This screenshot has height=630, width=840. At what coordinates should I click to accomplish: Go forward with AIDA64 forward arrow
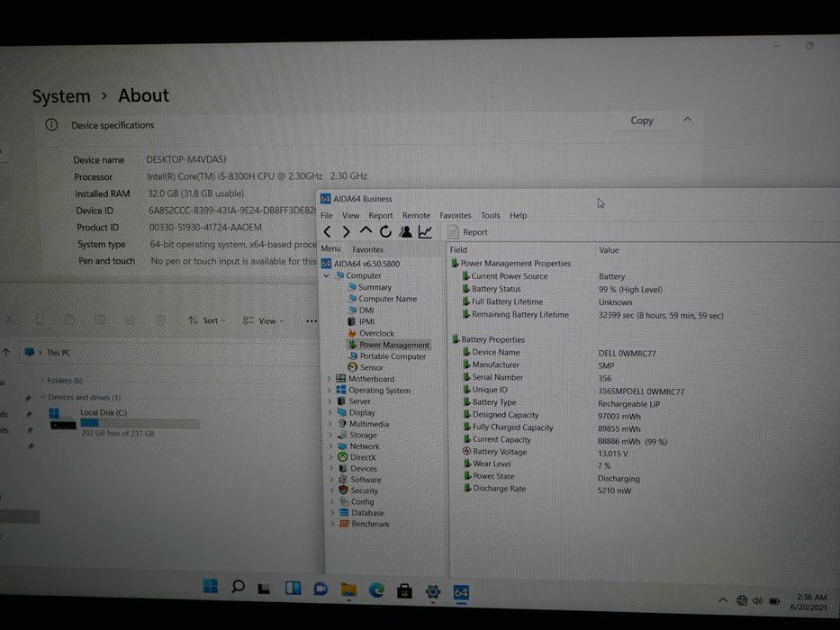pyautogui.click(x=347, y=231)
